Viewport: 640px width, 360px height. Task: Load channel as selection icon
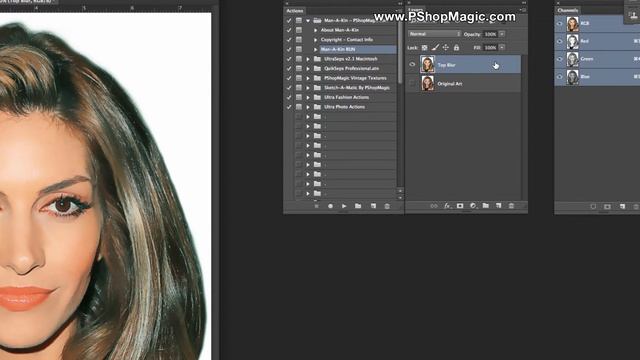[x=593, y=207]
